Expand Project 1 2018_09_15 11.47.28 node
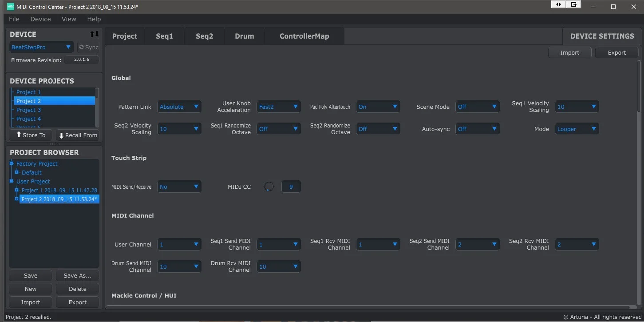The image size is (644, 322). [x=17, y=190]
